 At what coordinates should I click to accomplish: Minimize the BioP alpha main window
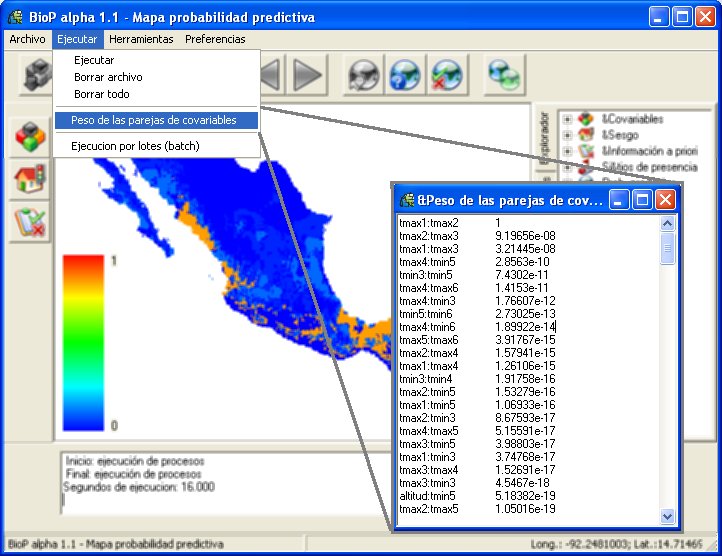[x=659, y=17]
